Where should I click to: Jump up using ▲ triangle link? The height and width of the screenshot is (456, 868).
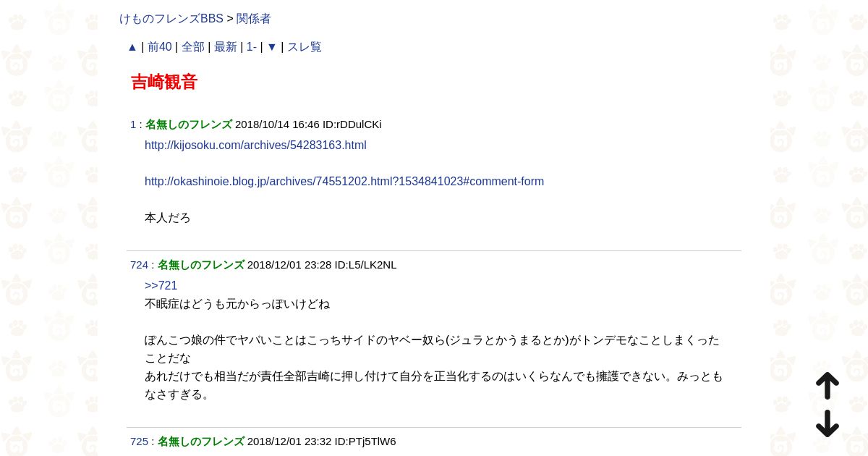(132, 47)
